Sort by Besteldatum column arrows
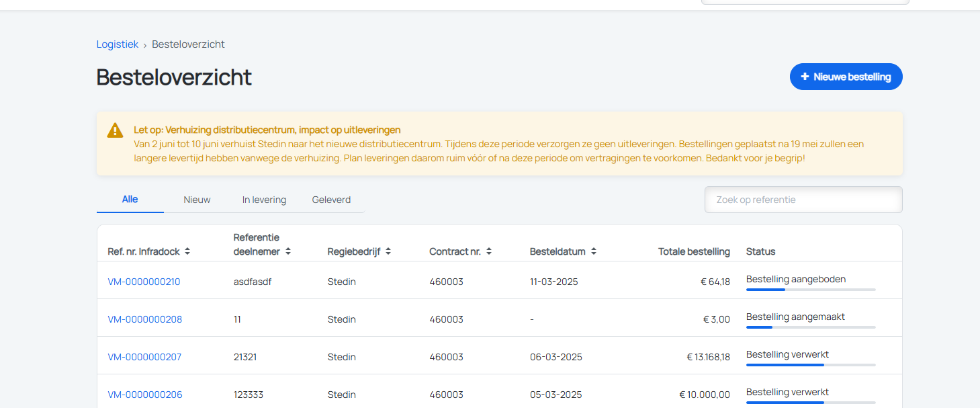Image resolution: width=980 pixels, height=408 pixels. click(x=594, y=251)
